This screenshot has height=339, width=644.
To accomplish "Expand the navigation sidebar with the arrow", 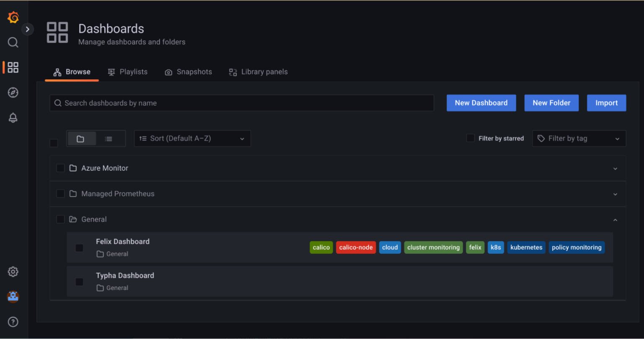I will point(27,29).
